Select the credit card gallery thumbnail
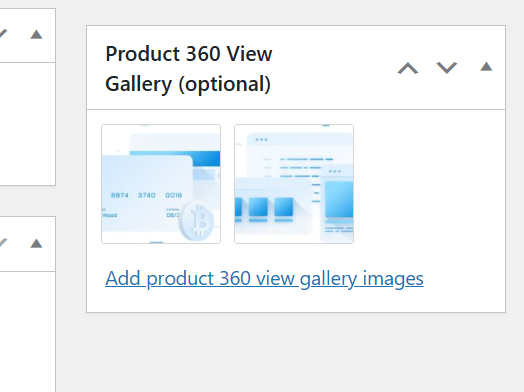This screenshot has height=392, width=524. click(x=161, y=184)
